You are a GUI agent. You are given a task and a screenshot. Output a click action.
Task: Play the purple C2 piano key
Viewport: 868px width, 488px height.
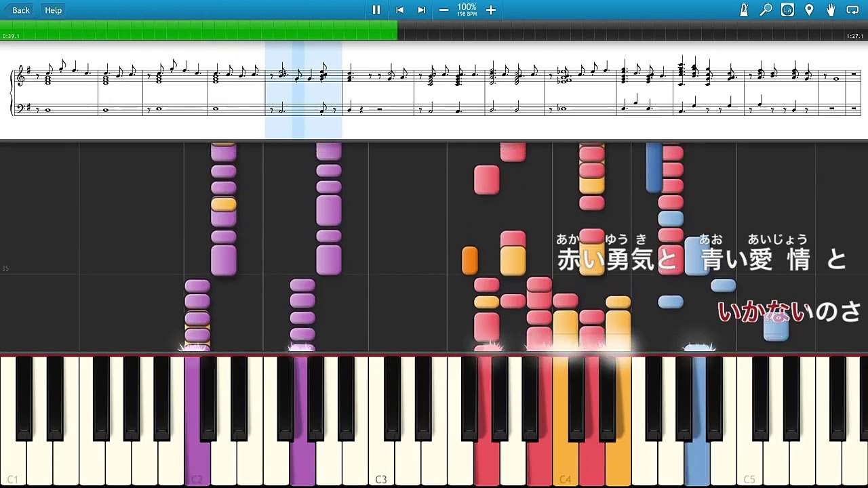tap(197, 420)
